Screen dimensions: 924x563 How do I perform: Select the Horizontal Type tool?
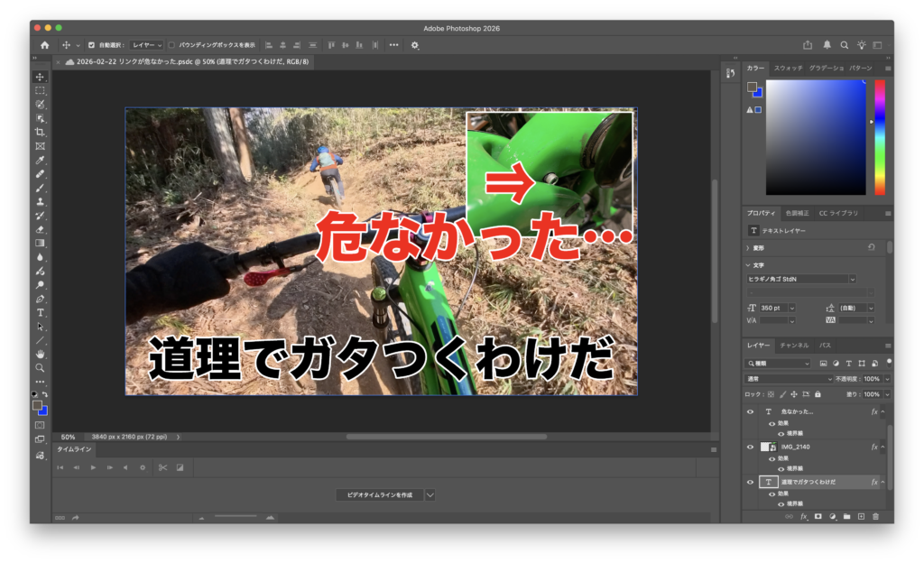pyautogui.click(x=40, y=312)
